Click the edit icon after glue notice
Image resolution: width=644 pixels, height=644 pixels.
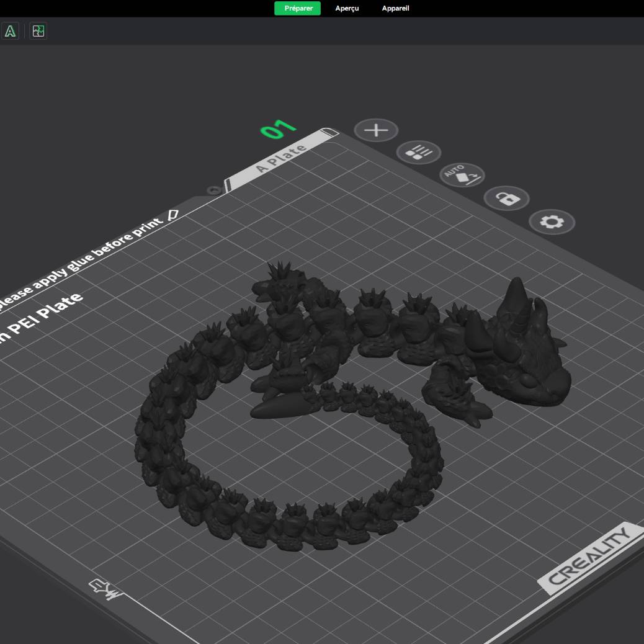tap(173, 215)
